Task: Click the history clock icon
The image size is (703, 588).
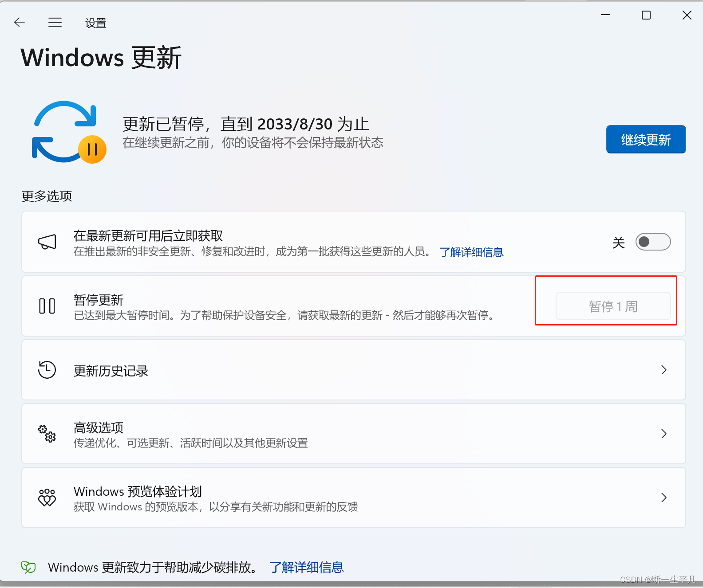Action: [x=47, y=370]
